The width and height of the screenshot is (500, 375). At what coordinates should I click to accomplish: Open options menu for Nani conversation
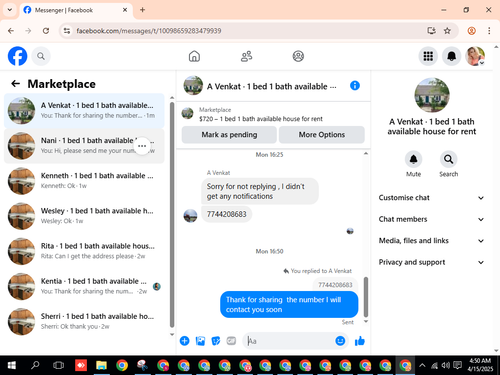tap(142, 146)
